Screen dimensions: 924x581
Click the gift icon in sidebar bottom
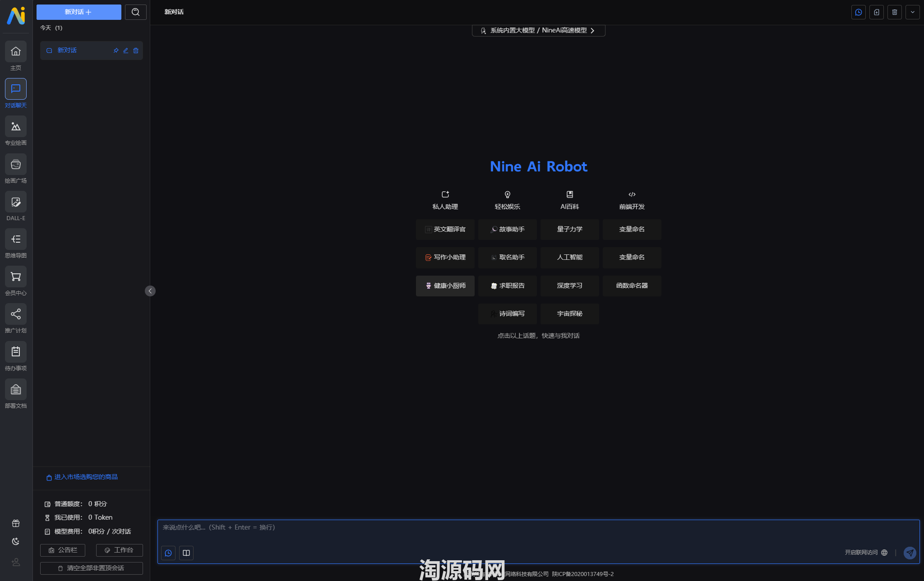(16, 523)
